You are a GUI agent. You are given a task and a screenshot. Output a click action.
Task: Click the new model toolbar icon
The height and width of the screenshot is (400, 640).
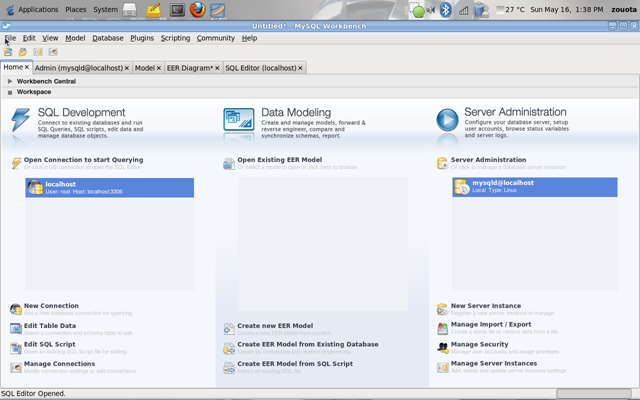(8, 52)
